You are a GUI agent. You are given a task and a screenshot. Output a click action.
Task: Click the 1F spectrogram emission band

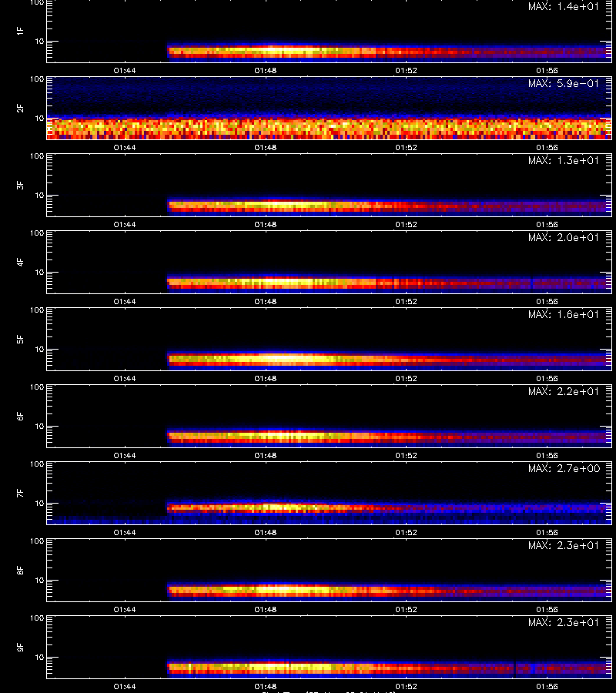tap(389, 52)
